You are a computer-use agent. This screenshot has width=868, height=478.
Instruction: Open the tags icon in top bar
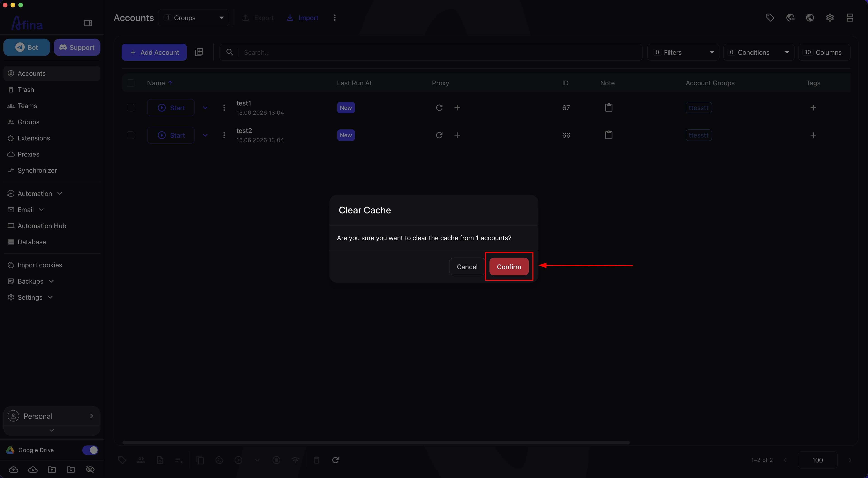pyautogui.click(x=770, y=18)
